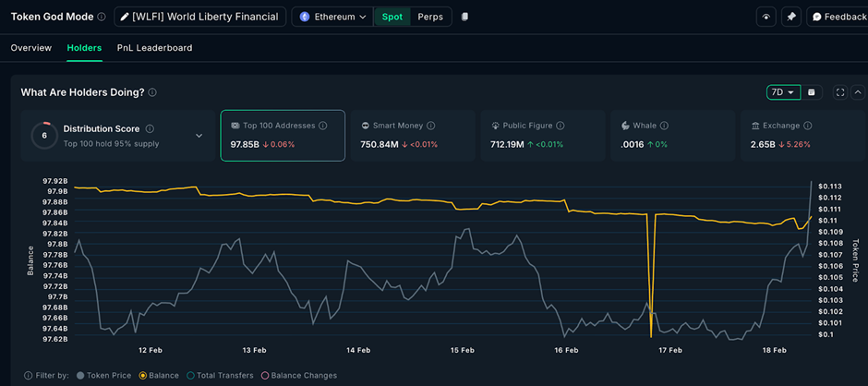
Task: Click the eye watch icon in header
Action: 766,17
